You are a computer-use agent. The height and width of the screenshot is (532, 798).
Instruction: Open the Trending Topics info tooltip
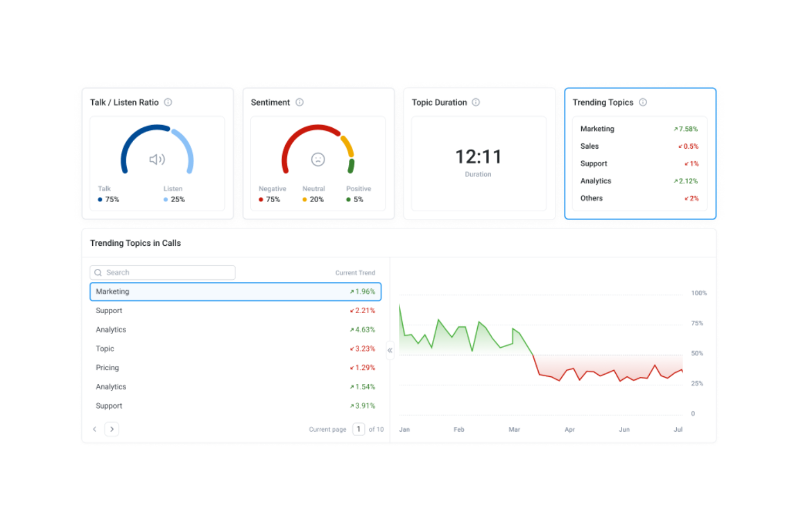click(x=644, y=102)
